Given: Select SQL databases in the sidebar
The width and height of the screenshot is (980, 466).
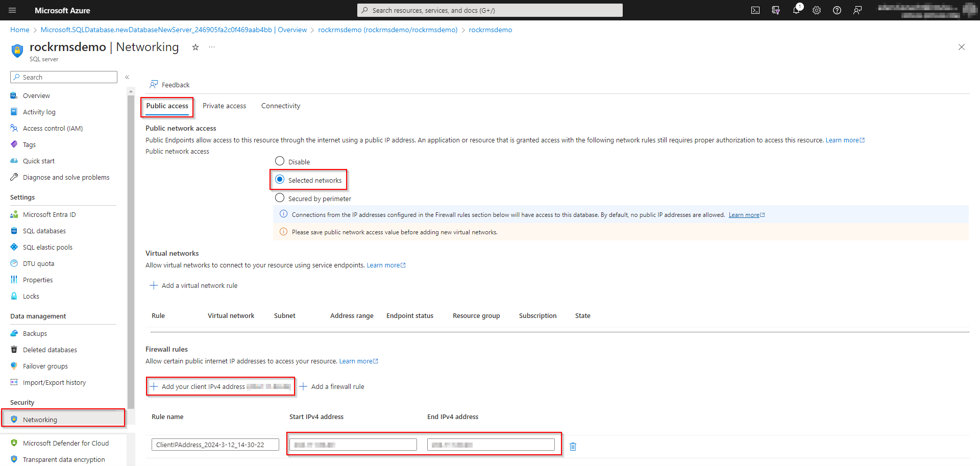Looking at the screenshot, I should tap(44, 231).
